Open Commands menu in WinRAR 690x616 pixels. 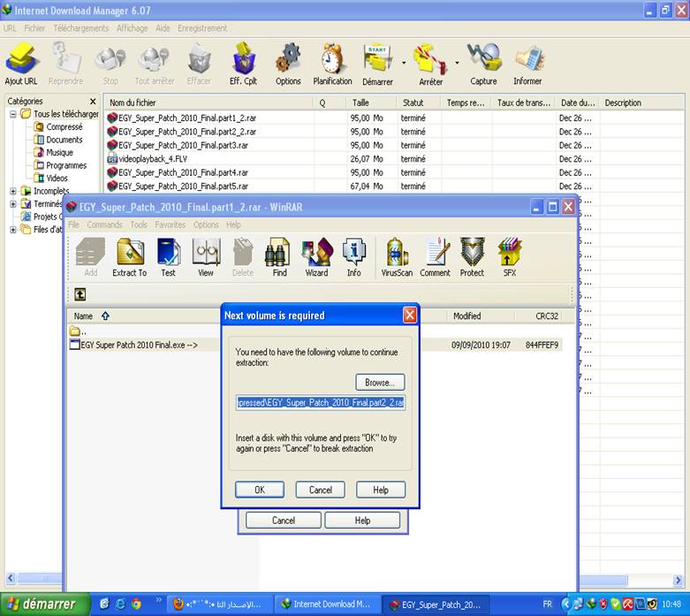[104, 224]
